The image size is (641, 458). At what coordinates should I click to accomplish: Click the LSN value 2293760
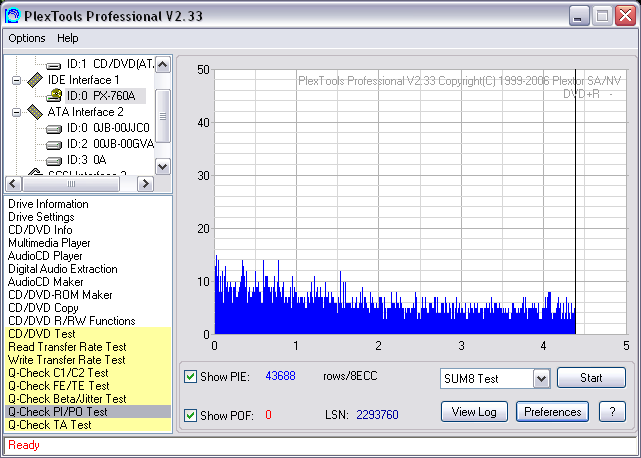coord(377,415)
